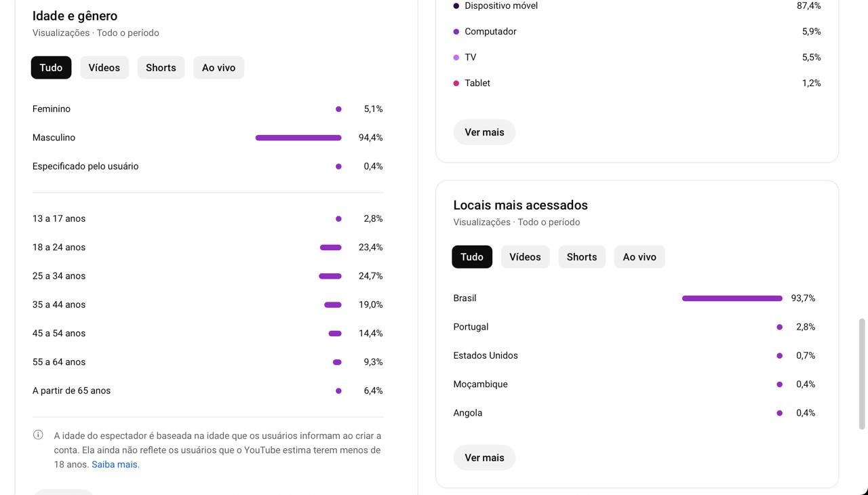Click the Portugal row dot indicator
The height and width of the screenshot is (495, 868).
(779, 327)
